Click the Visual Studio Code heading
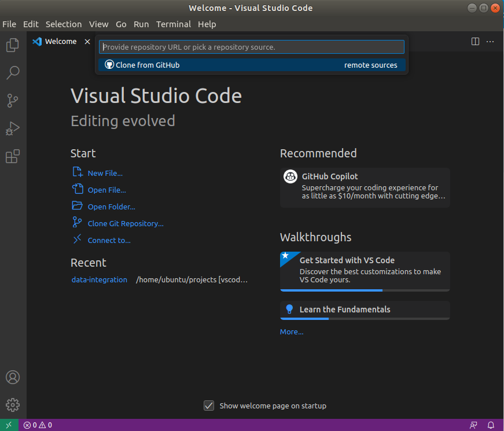The width and height of the screenshot is (504, 431). click(156, 96)
